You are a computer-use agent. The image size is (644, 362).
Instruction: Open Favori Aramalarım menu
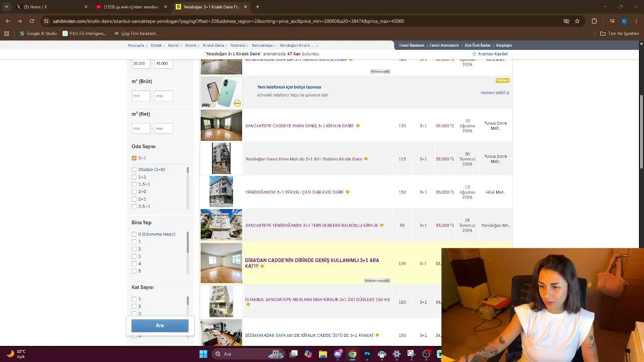click(x=444, y=45)
